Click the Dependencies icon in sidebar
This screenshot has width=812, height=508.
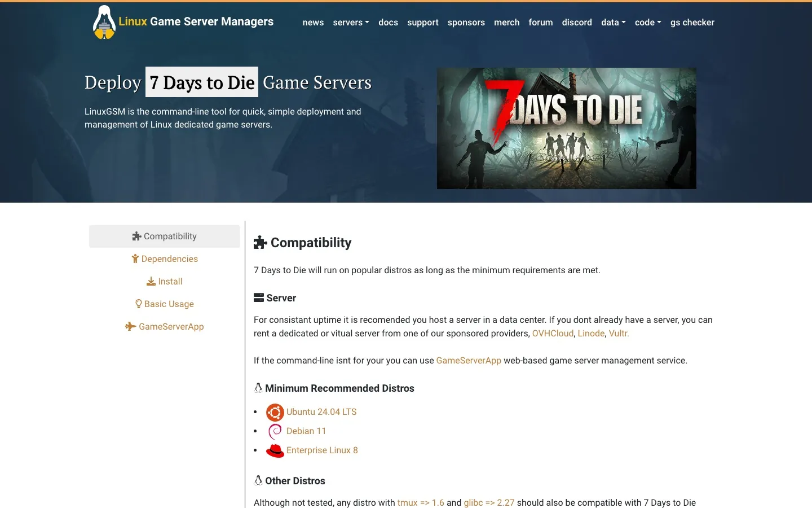pos(135,259)
